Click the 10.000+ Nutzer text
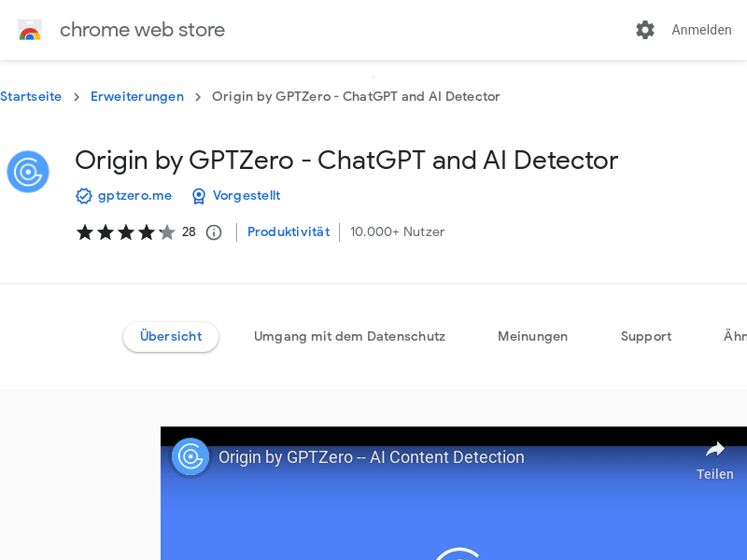This screenshot has height=560, width=747. click(398, 231)
